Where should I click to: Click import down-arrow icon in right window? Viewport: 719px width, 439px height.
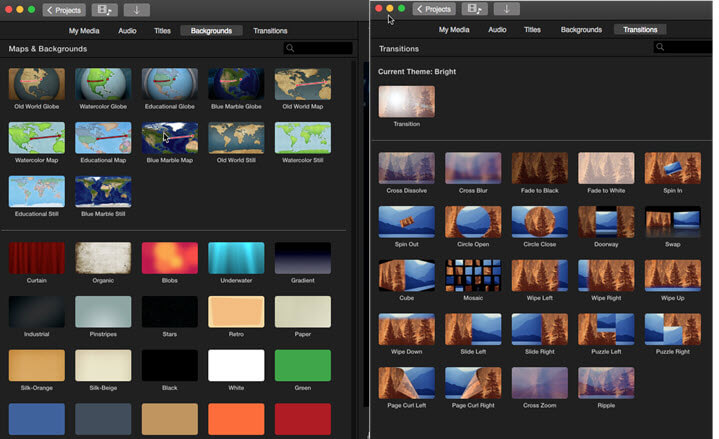coord(506,9)
